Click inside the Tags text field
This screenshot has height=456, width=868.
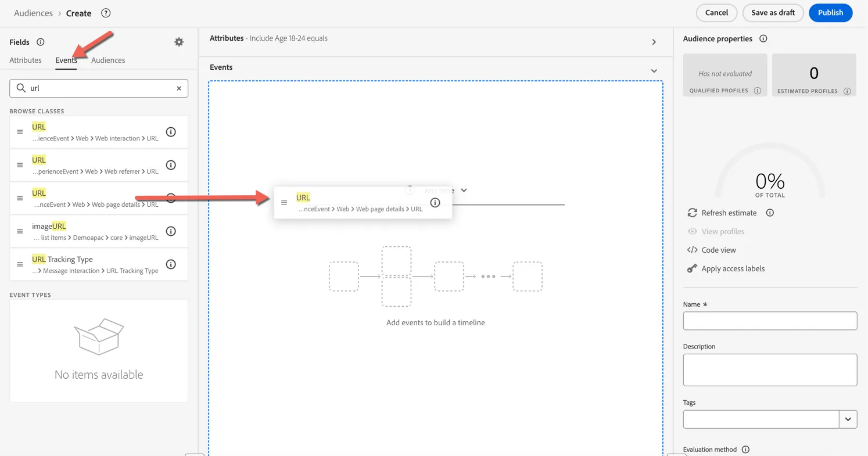(x=761, y=419)
